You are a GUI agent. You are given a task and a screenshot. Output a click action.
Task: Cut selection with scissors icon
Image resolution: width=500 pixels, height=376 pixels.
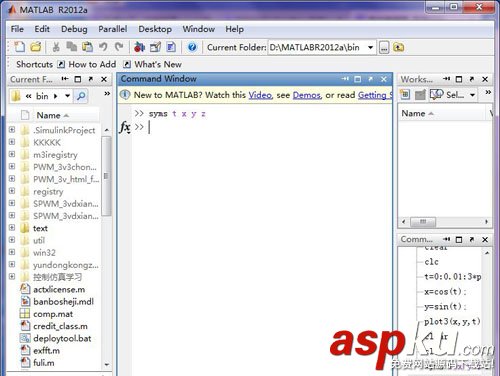[x=56, y=47]
